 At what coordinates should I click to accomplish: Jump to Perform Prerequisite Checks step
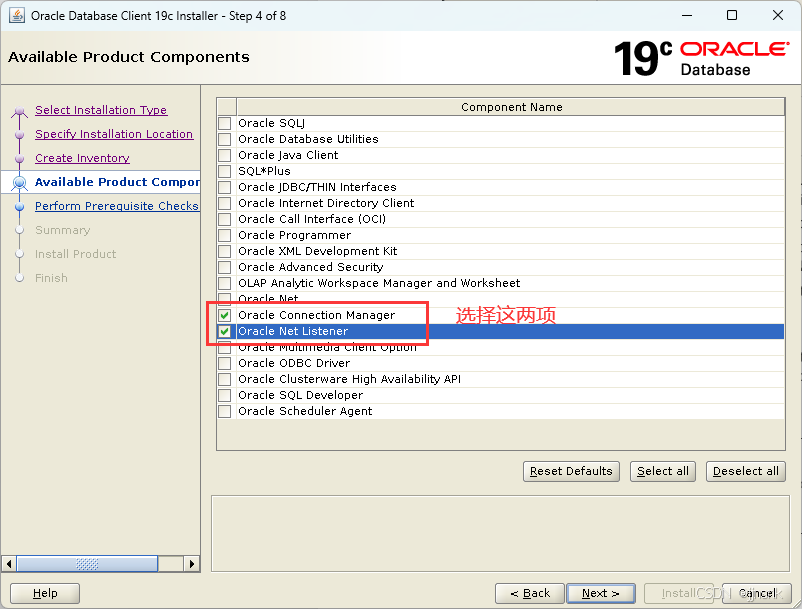[117, 206]
